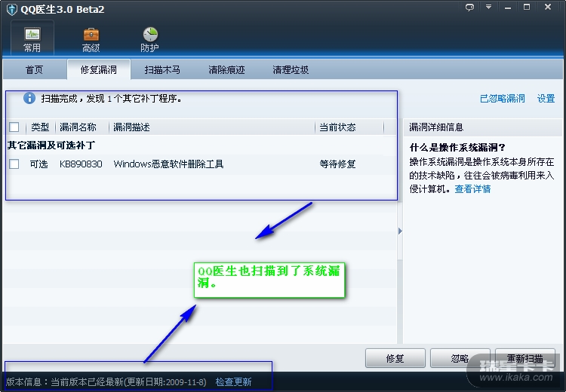The height and width of the screenshot is (392, 566).
Task: Minimize the QQ医生 window
Action: pyautogui.click(x=508, y=8)
